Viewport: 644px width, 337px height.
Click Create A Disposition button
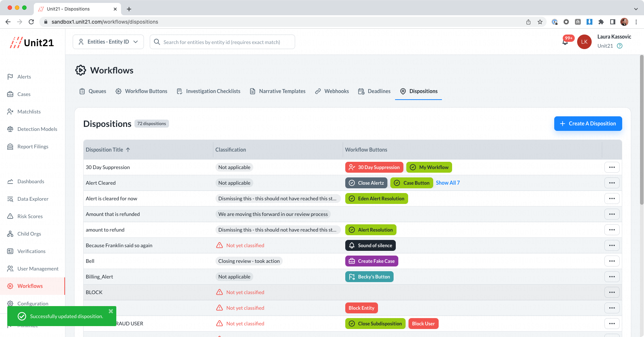(588, 124)
